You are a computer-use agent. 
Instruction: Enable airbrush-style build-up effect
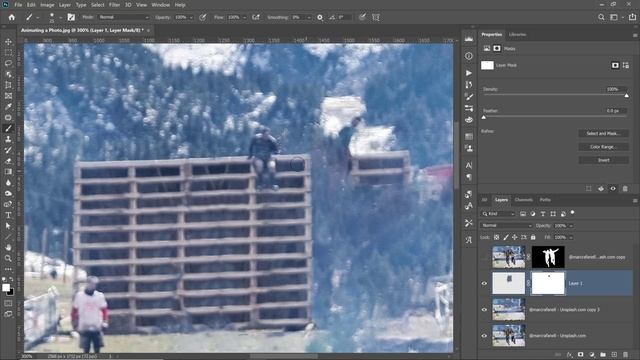coord(256,17)
